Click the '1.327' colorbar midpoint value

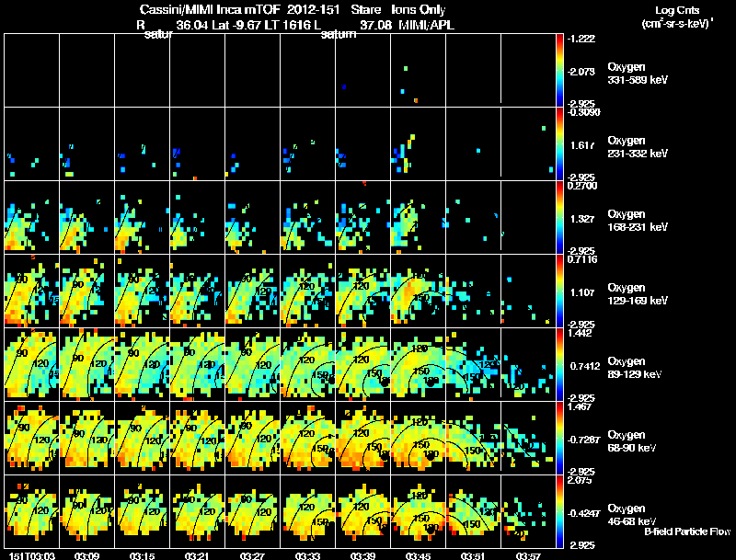(583, 219)
